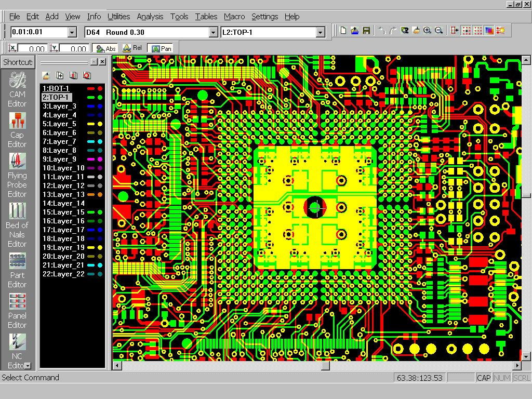Select the 5:Layer_5 row
Image resolution: width=532 pixels, height=399 pixels.
(x=72, y=124)
